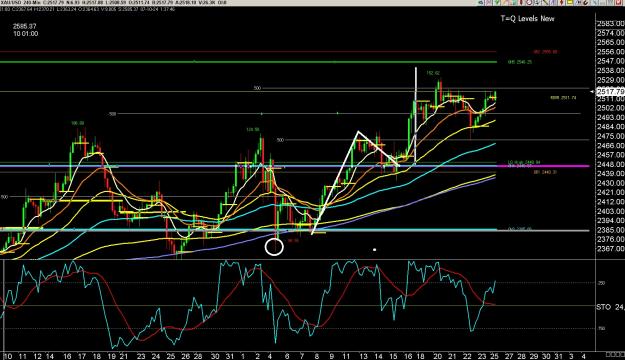Click the 2565.00 price axis label
The height and width of the screenshot is (360, 625).
tap(610, 42)
